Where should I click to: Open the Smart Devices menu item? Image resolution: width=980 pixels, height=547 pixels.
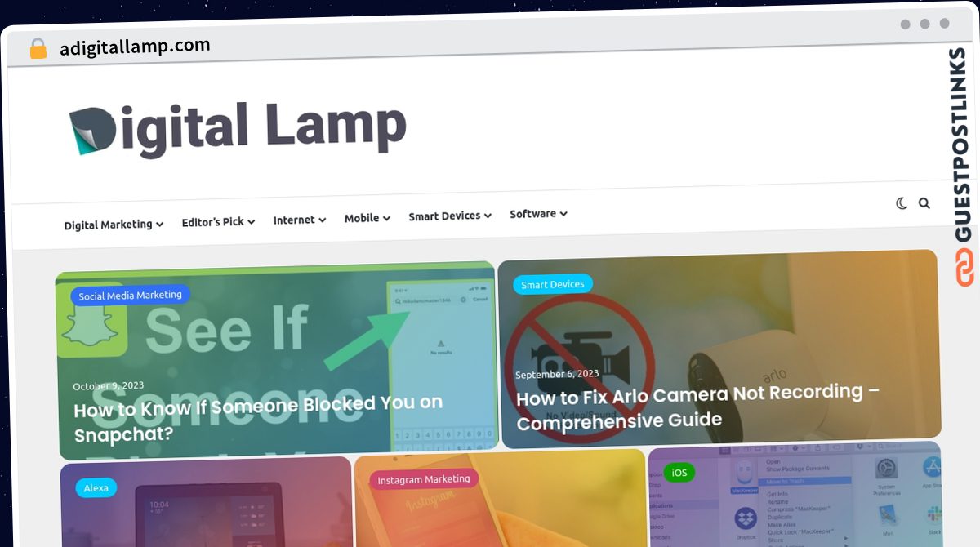click(x=450, y=216)
